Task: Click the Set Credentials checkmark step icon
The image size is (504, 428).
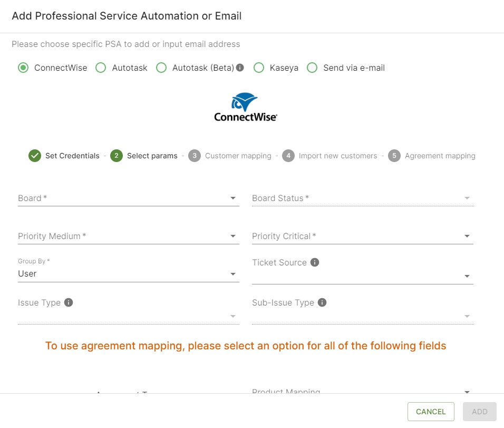Action: pos(35,156)
